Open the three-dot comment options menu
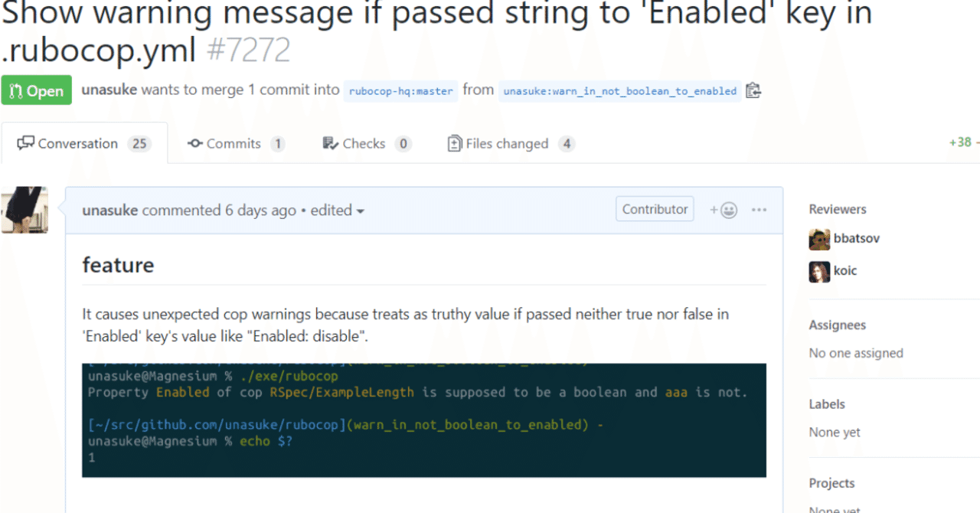The width and height of the screenshot is (980, 513). [x=759, y=210]
